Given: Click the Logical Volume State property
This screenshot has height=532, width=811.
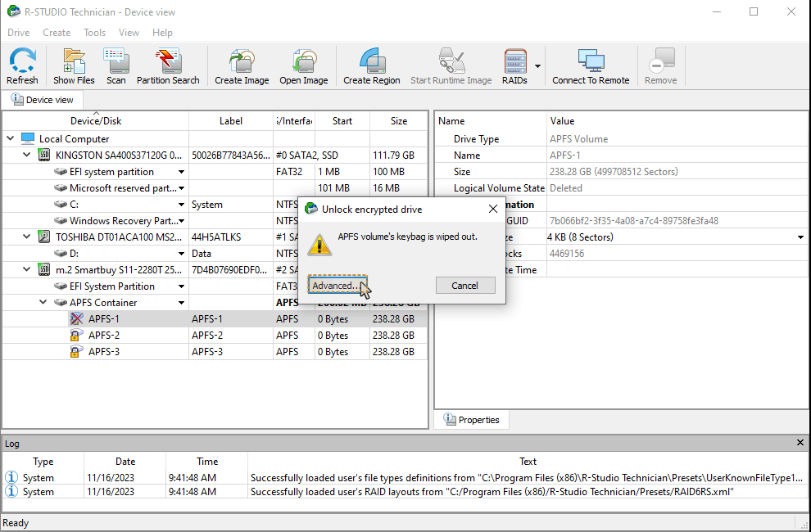Looking at the screenshot, I should (x=621, y=188).
